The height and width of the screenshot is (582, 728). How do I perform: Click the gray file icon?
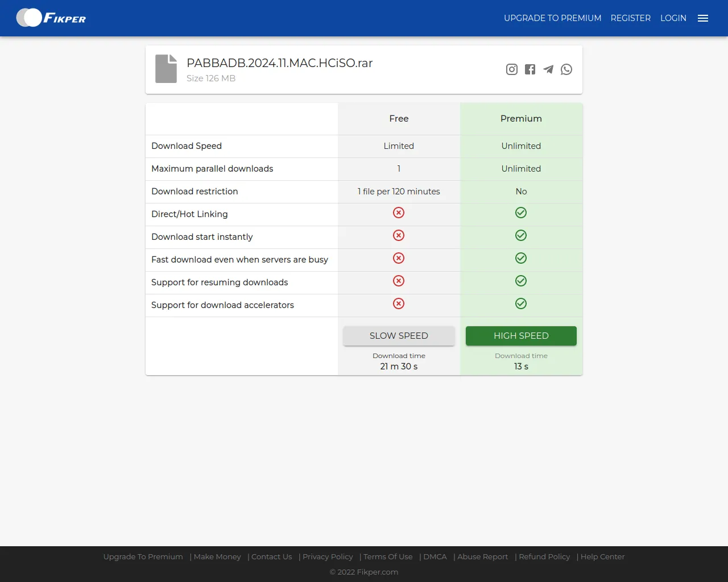click(166, 69)
